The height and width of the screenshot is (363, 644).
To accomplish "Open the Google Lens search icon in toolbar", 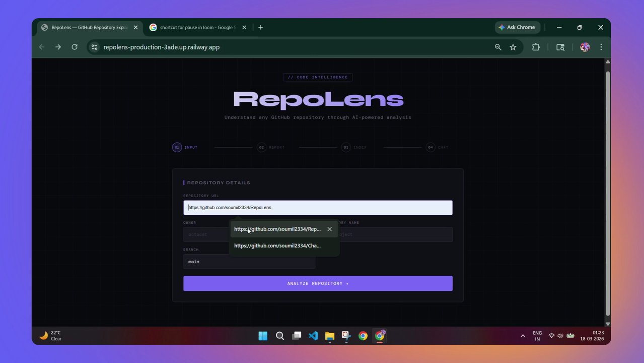I will (x=560, y=47).
